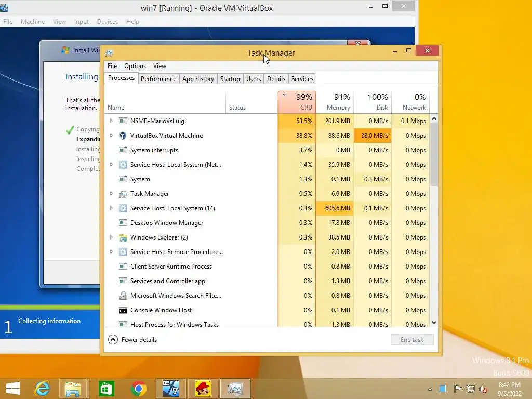The image size is (532, 399).
Task: Sort processes by the Memory column
Action: click(x=335, y=102)
